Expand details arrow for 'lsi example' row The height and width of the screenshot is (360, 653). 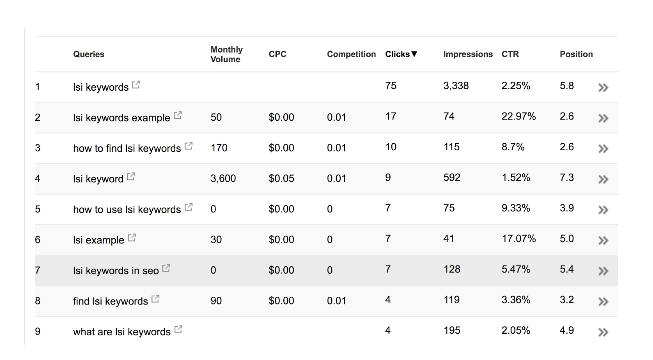tap(603, 240)
